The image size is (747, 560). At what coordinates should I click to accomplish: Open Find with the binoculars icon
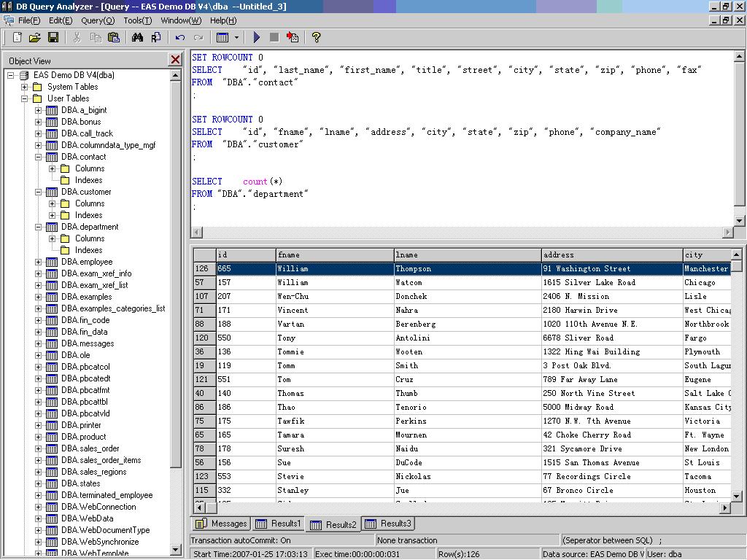tap(137, 37)
